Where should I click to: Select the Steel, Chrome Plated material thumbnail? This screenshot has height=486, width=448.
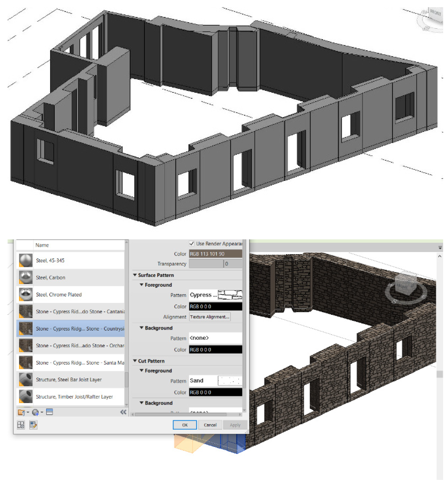26,294
